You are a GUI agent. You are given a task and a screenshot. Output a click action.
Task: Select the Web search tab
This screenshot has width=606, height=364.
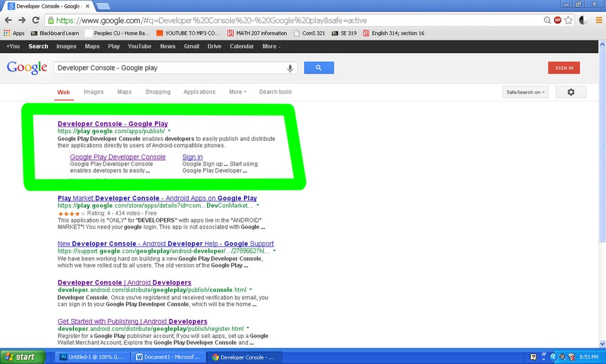[x=63, y=92]
